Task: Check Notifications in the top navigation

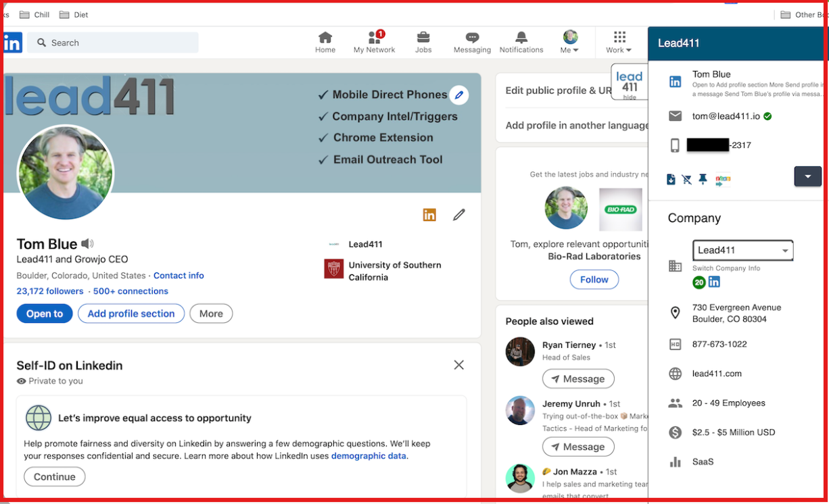Action: (521, 41)
